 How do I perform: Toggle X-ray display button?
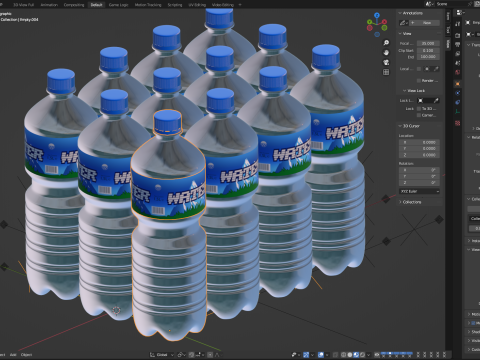[335, 355]
